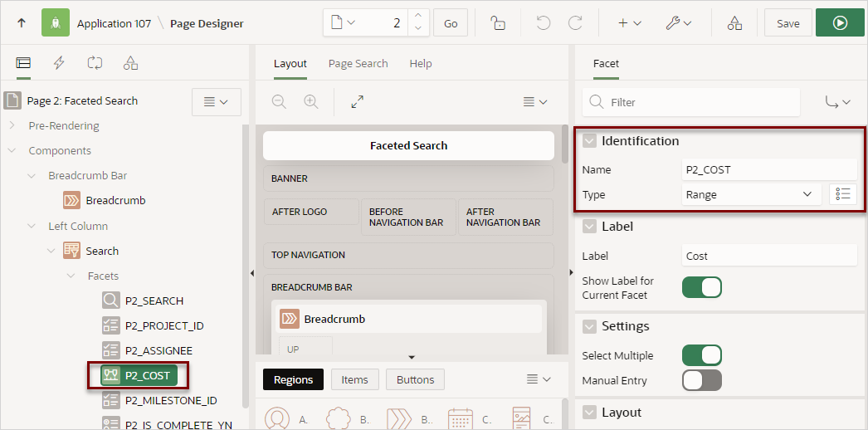868x430 pixels.
Task: Open the Application 107 rocket icon
Action: point(56,23)
